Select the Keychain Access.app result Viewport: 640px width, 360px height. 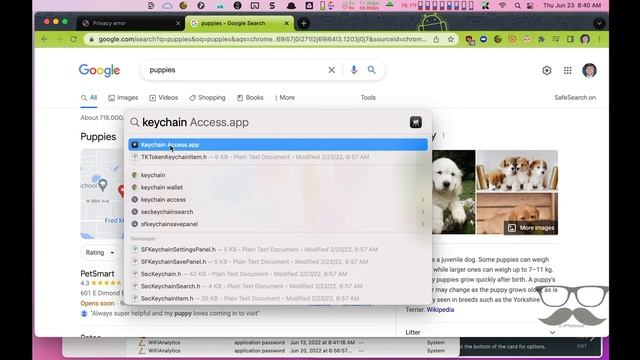pos(278,144)
